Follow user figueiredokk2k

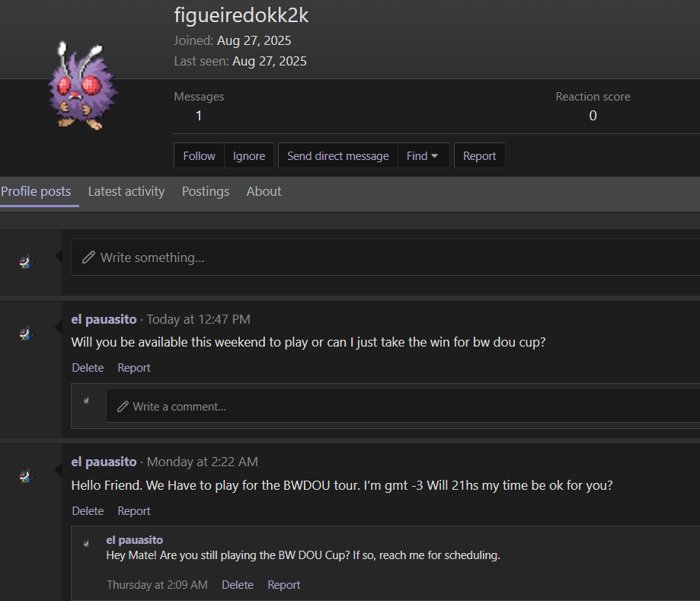[199, 156]
